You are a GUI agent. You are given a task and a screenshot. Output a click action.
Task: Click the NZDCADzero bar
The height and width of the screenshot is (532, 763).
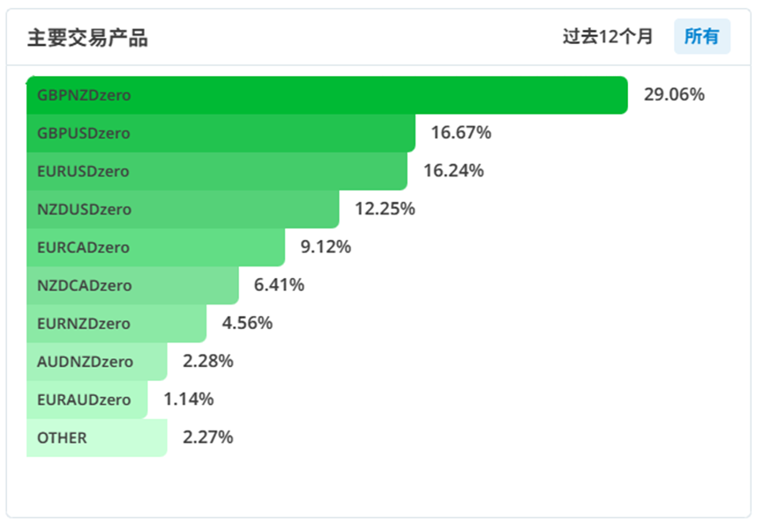132,285
